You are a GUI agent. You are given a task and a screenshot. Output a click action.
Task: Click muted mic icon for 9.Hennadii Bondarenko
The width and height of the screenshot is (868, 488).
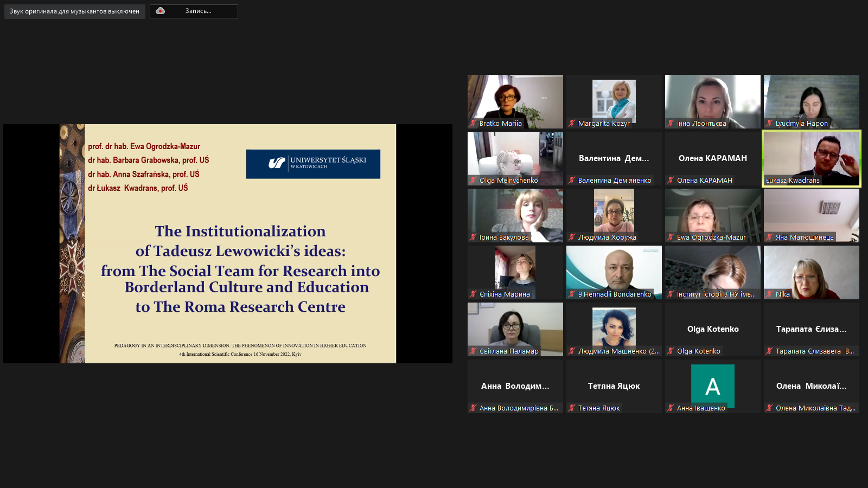point(572,294)
